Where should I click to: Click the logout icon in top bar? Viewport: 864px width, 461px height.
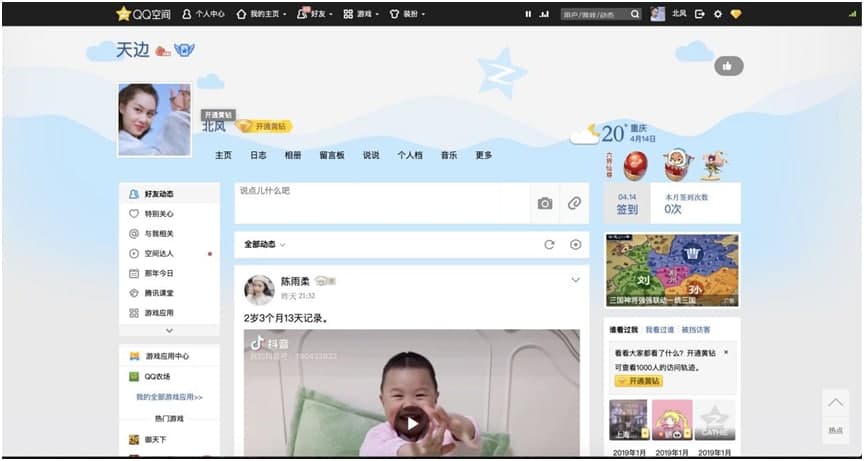coord(700,14)
